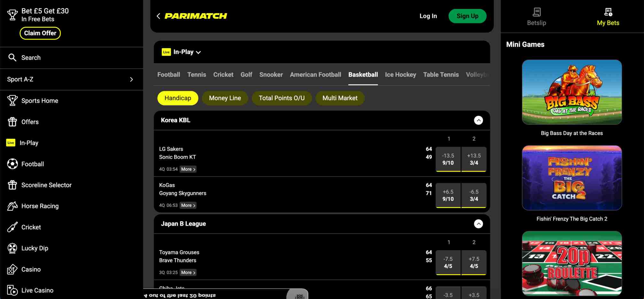The image size is (644, 299).
Task: Open the Offers gift icon
Action: pyautogui.click(x=12, y=122)
